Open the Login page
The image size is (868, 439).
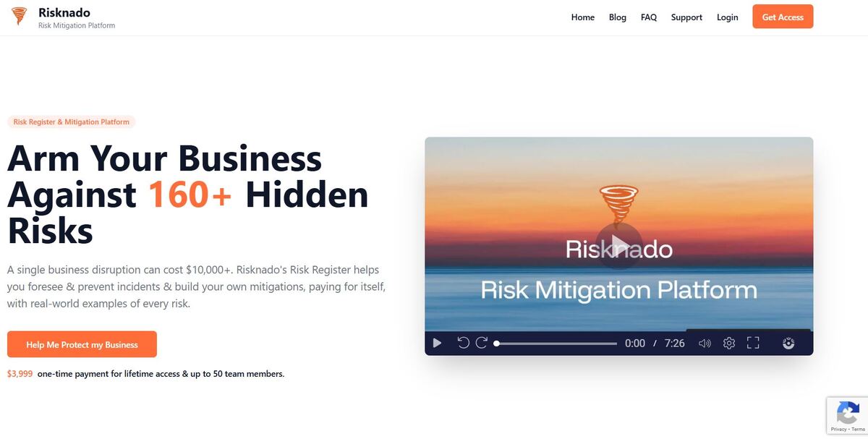[x=728, y=17]
